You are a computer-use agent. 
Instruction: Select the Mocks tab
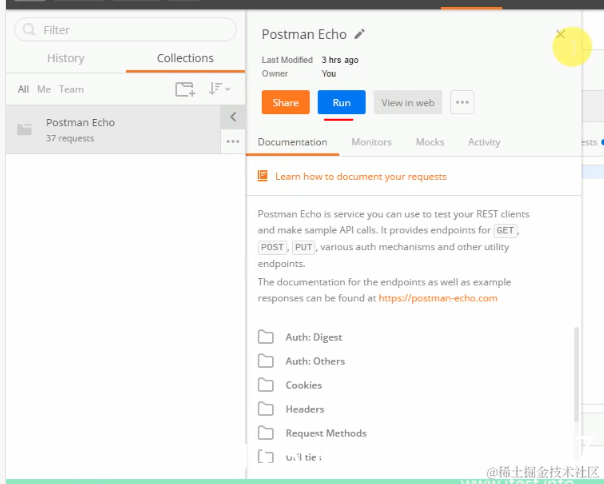coord(430,142)
